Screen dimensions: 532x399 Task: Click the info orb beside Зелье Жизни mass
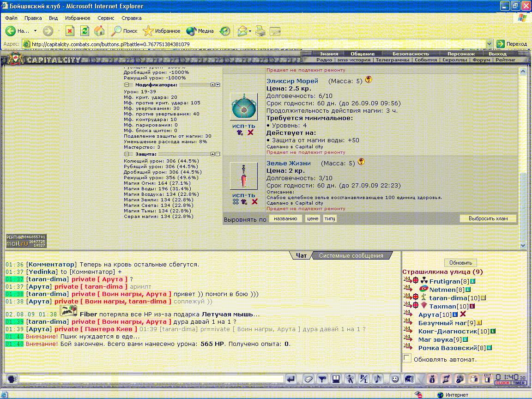point(361,162)
